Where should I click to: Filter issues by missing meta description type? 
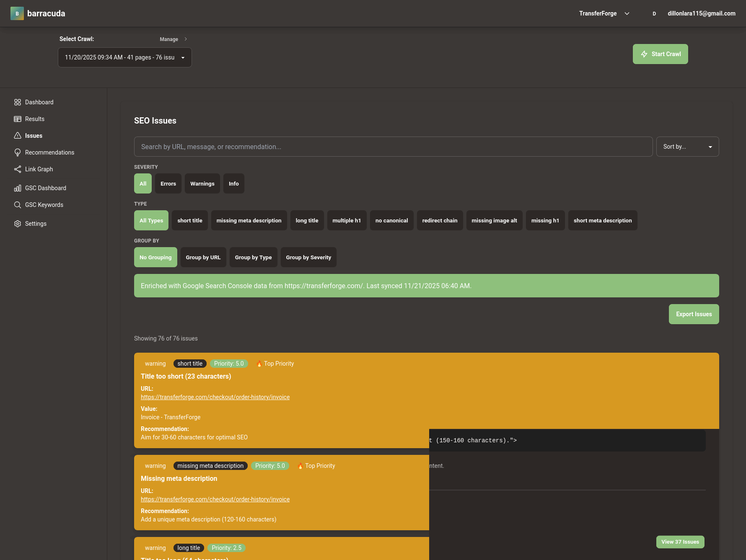click(x=249, y=220)
